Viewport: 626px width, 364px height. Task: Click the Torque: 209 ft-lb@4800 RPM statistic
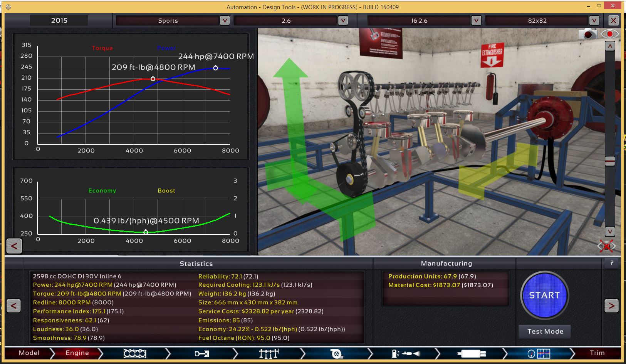tap(112, 294)
